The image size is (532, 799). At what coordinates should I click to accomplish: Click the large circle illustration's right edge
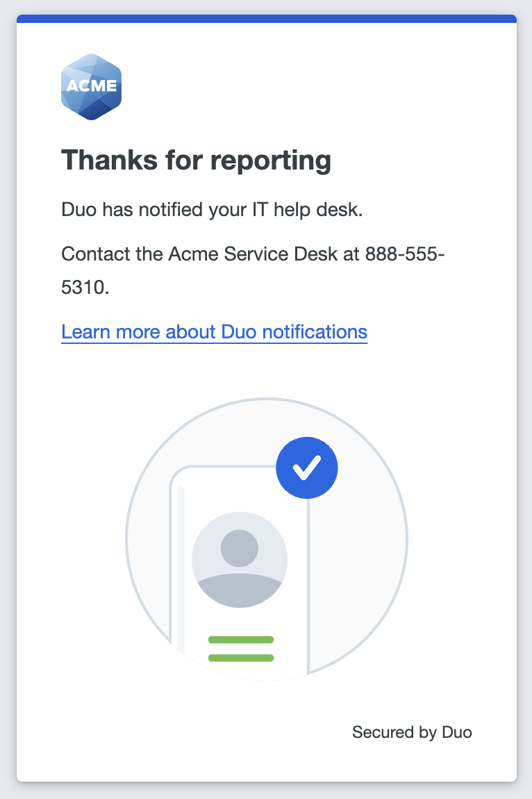pos(406,538)
